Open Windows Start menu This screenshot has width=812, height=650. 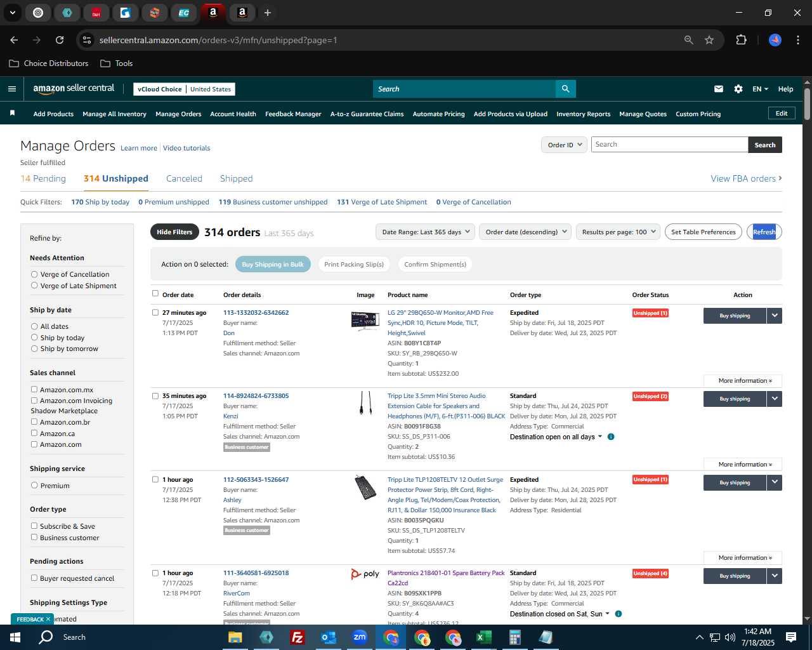[x=15, y=637]
